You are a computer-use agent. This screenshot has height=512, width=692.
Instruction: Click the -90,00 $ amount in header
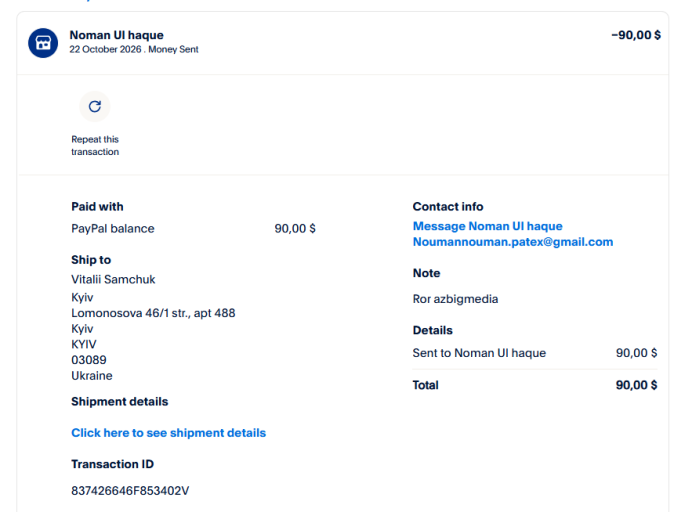pyautogui.click(x=636, y=35)
